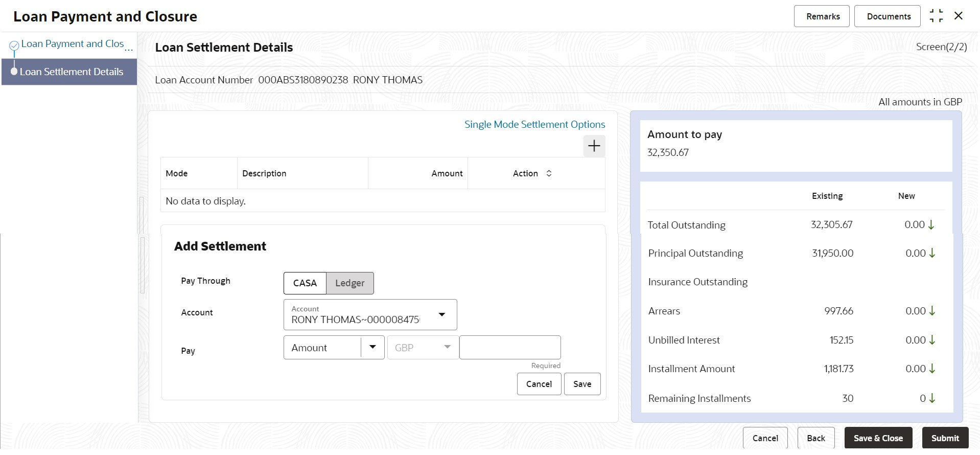The height and width of the screenshot is (455, 980).
Task: Open the GBP currency dropdown
Action: (x=447, y=348)
